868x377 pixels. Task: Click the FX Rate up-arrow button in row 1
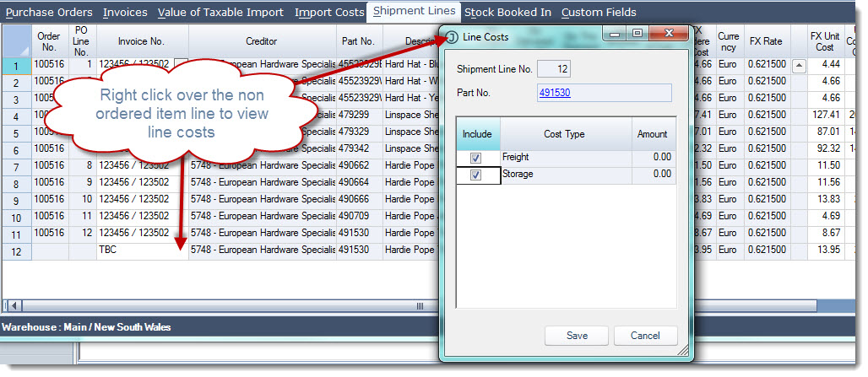coord(799,66)
